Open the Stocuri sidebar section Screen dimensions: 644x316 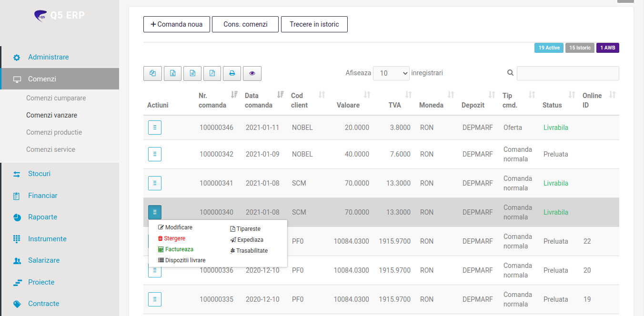[x=39, y=174]
